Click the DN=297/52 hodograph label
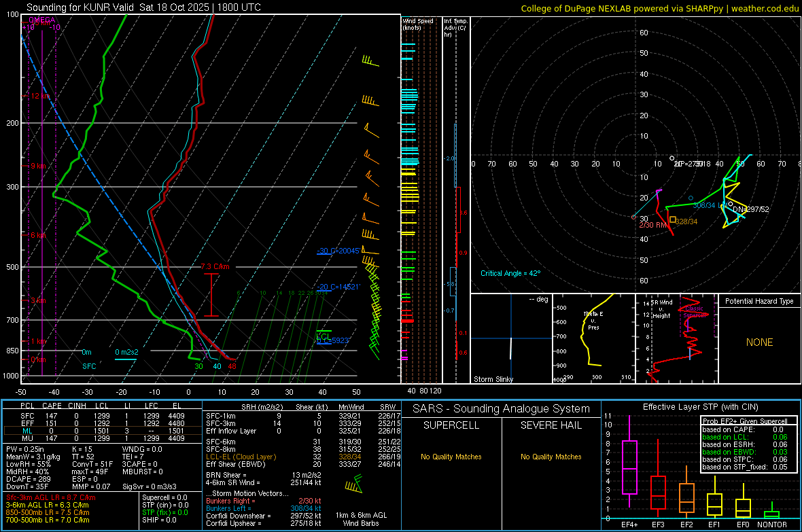This screenshot has height=532, width=802. (750, 209)
